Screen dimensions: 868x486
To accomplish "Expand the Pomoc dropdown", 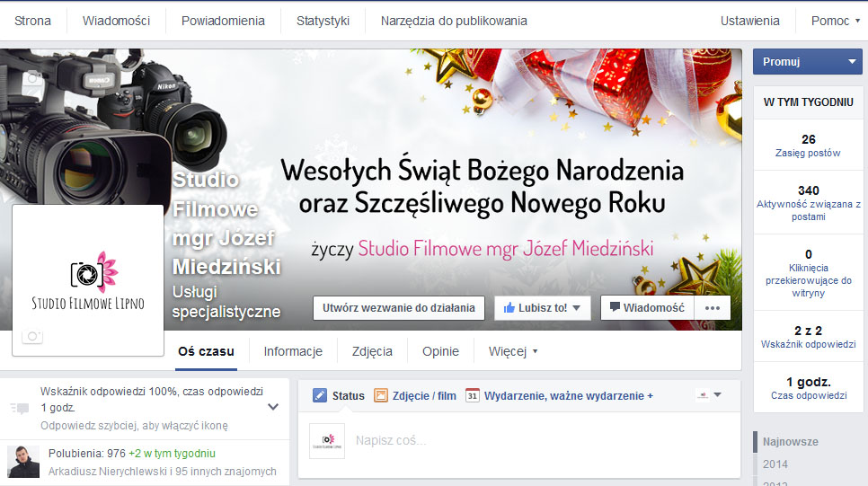I will point(836,21).
